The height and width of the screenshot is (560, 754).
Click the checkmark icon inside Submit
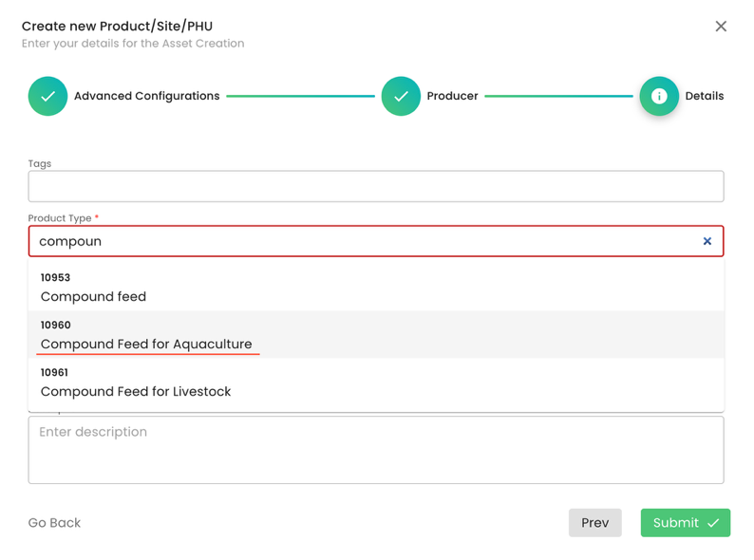[713, 523]
